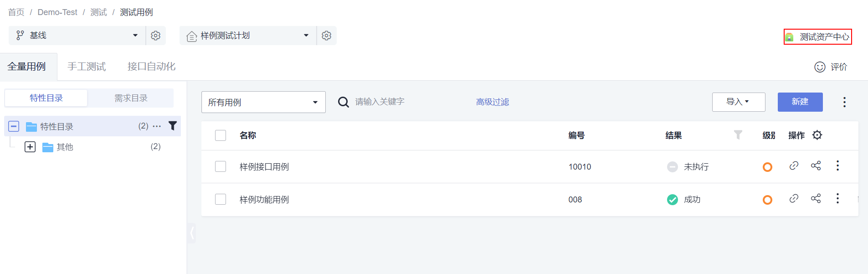Click the 特性目录 folder icon

tap(31, 127)
